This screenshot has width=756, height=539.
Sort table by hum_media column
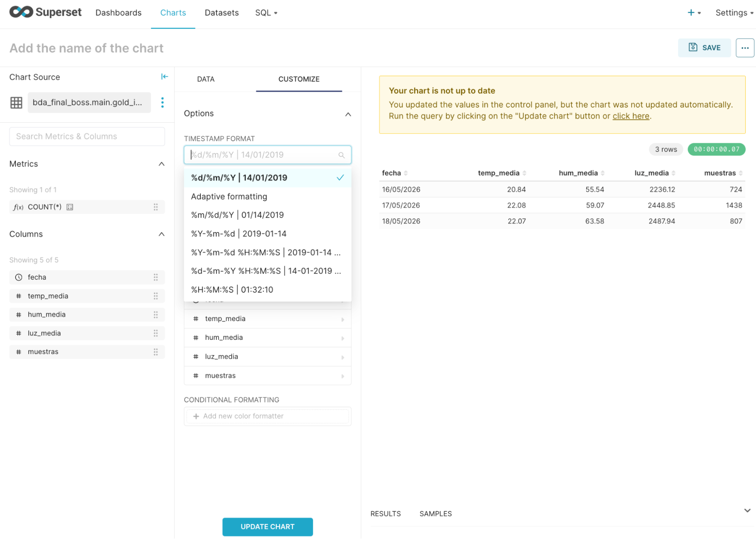point(603,173)
